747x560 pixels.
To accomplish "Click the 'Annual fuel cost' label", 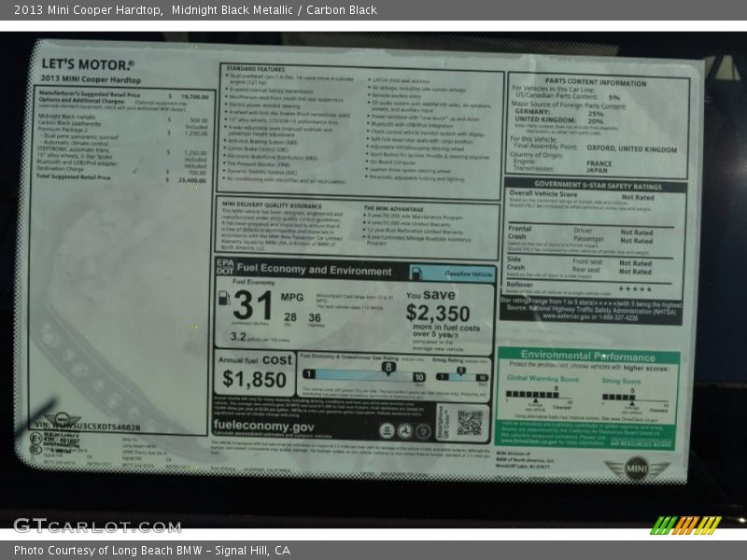I will tap(255, 359).
